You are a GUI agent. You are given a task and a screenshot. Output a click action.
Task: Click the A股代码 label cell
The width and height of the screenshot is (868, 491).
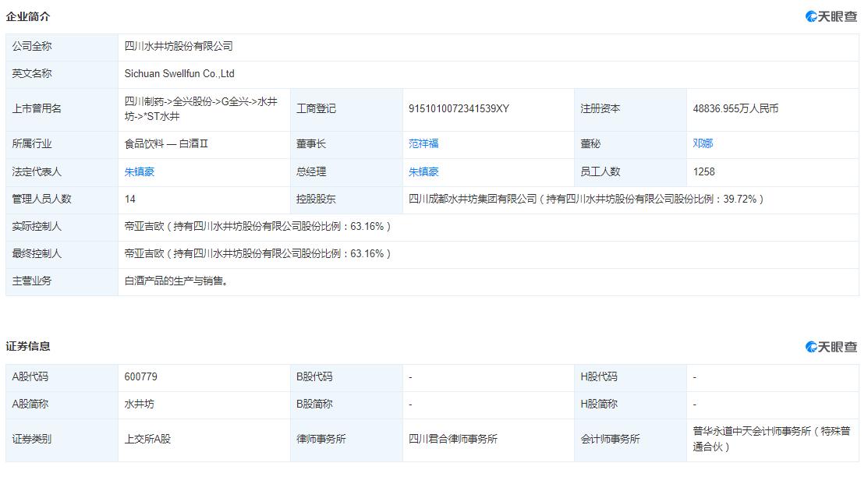tap(62, 378)
